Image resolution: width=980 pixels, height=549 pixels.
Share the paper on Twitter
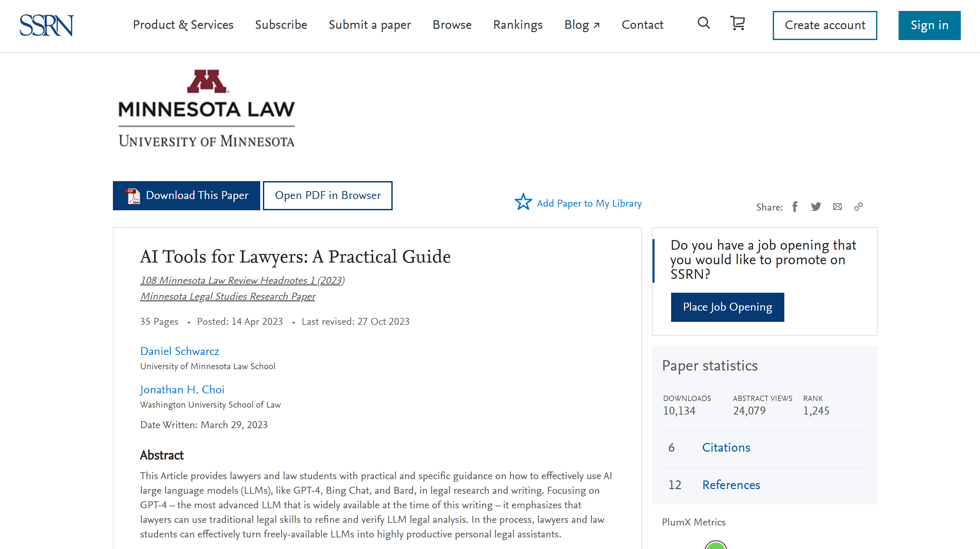[x=816, y=207]
